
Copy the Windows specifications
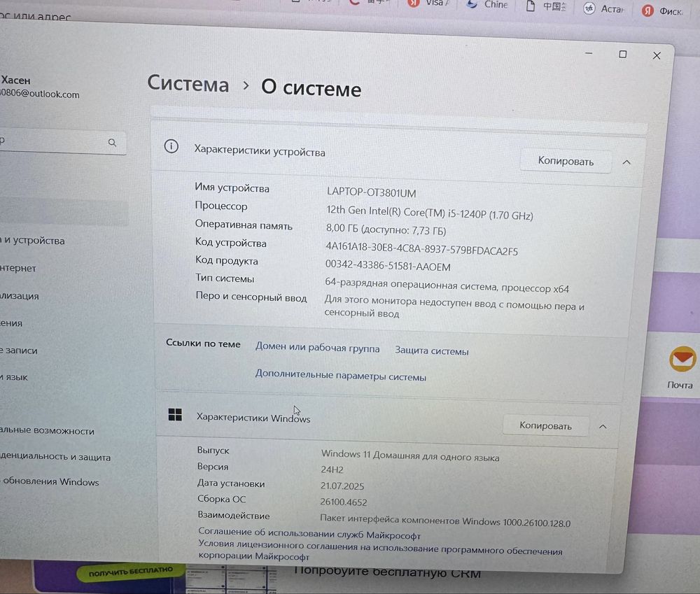click(545, 425)
